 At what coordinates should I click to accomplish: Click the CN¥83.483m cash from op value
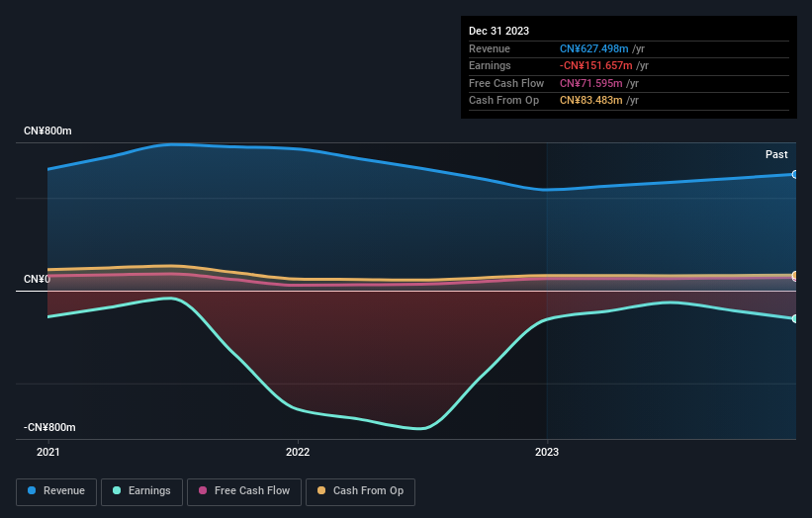[x=590, y=101]
